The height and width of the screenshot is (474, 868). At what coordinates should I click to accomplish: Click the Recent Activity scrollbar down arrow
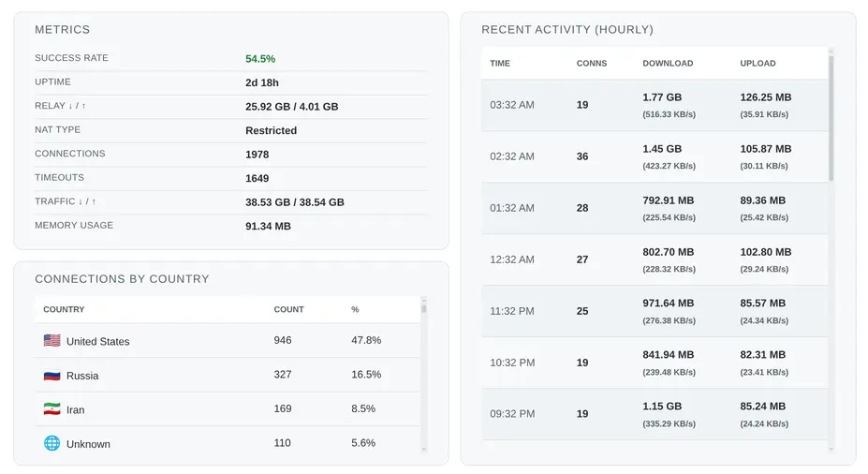pyautogui.click(x=831, y=450)
